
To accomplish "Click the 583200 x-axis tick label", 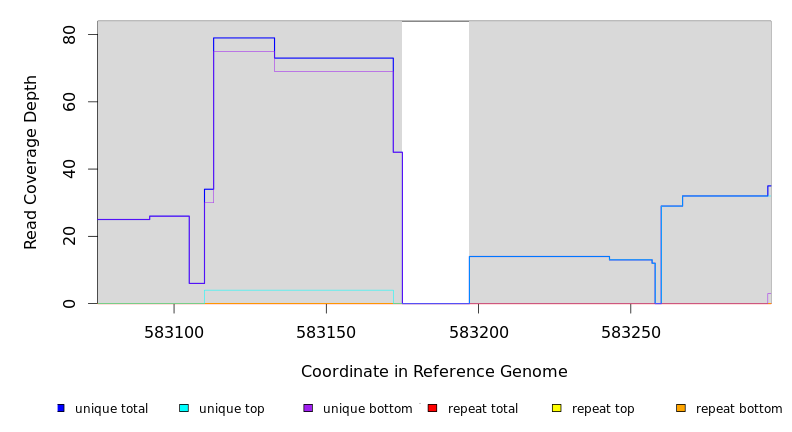I will tap(478, 331).
